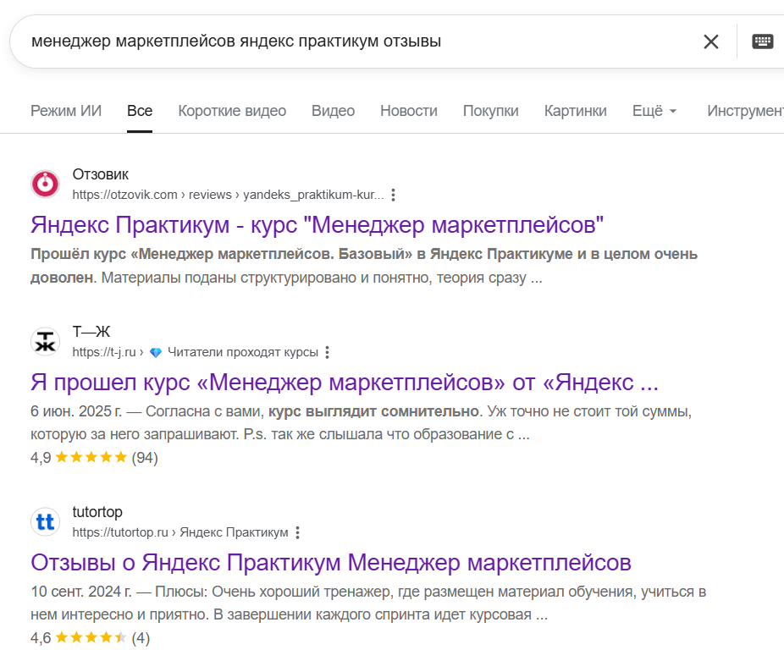Click the 4,6 star rating with (4)

point(90,637)
